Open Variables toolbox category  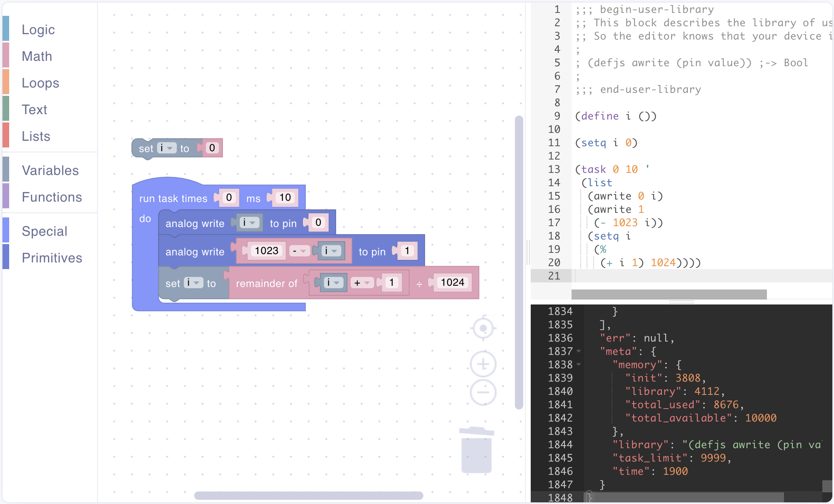(x=50, y=170)
